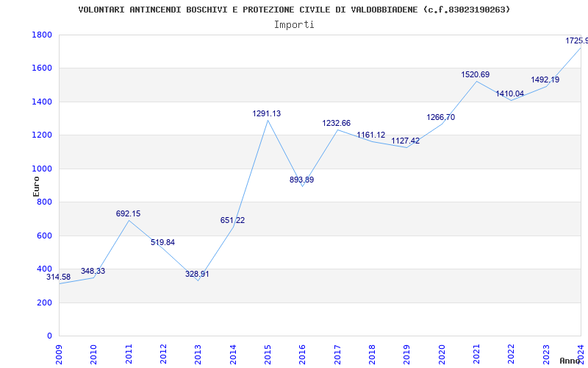Click the x-axis year 2021
This screenshot has width=588, height=368.
click(x=476, y=354)
